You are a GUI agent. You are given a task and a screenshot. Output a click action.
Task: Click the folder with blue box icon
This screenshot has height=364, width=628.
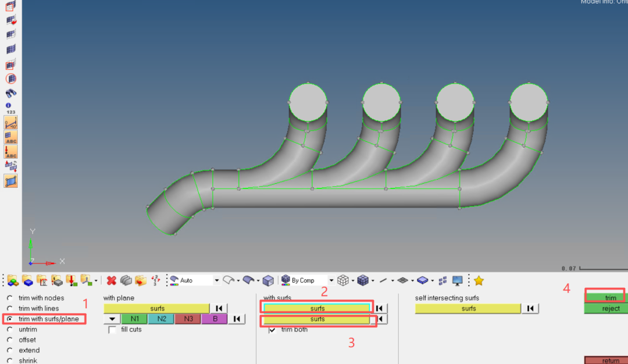pyautogui.click(x=27, y=281)
